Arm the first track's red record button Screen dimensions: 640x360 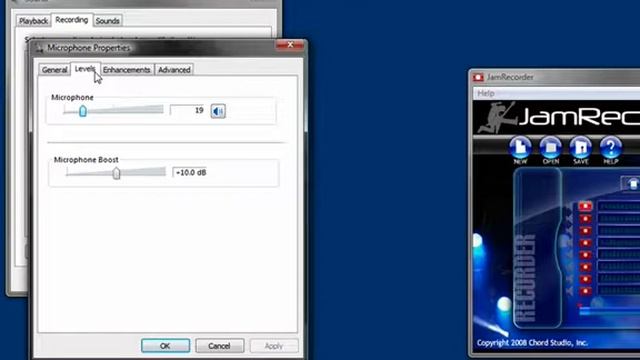point(585,207)
